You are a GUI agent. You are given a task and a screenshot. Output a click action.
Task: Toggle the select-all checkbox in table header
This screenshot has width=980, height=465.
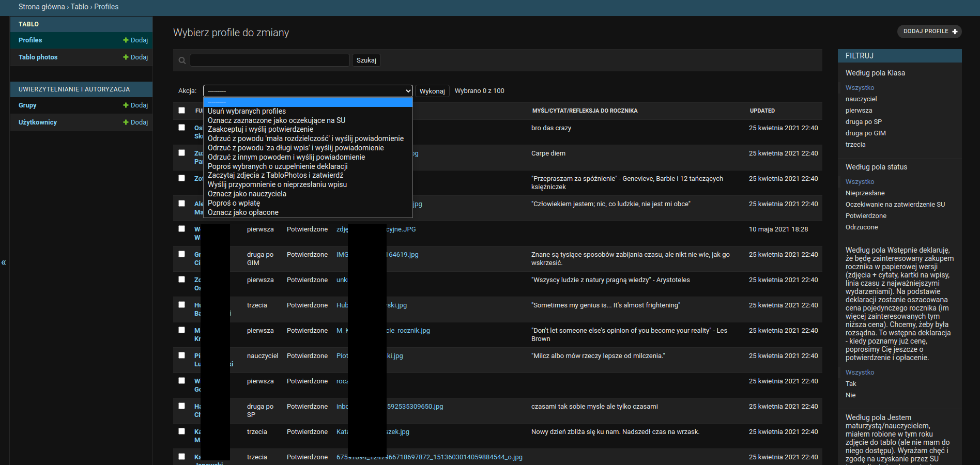click(181, 110)
